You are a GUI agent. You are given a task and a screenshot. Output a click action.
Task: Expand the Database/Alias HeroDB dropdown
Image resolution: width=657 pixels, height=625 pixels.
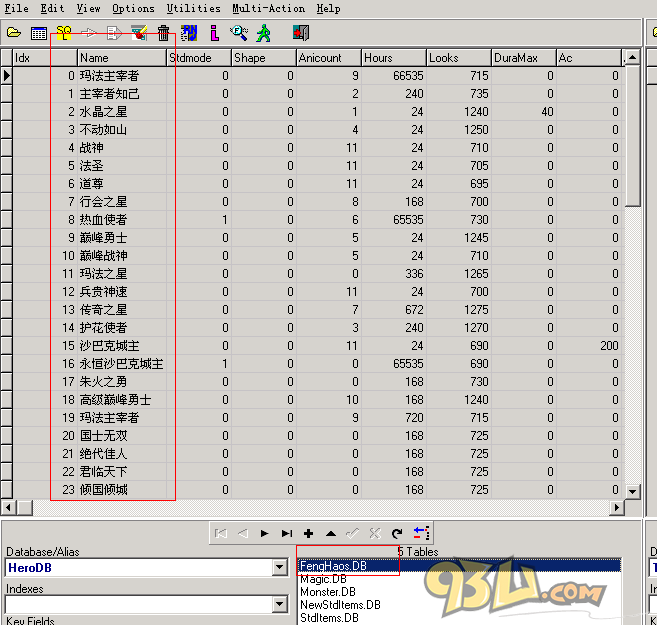coord(279,568)
